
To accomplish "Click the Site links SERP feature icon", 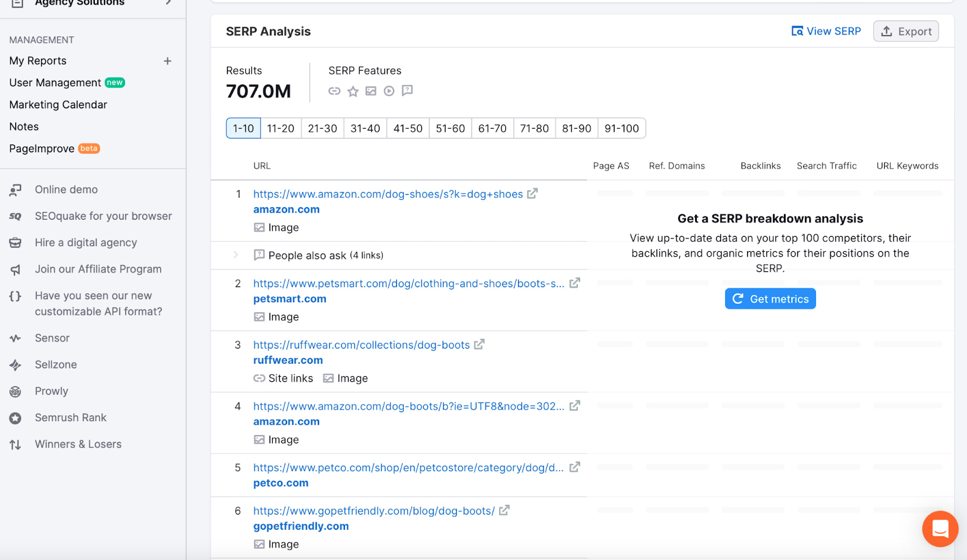I will (x=334, y=91).
